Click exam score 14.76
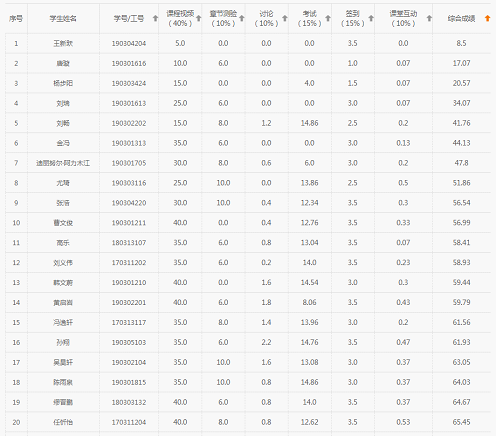The width and height of the screenshot is (496, 436). [x=309, y=342]
